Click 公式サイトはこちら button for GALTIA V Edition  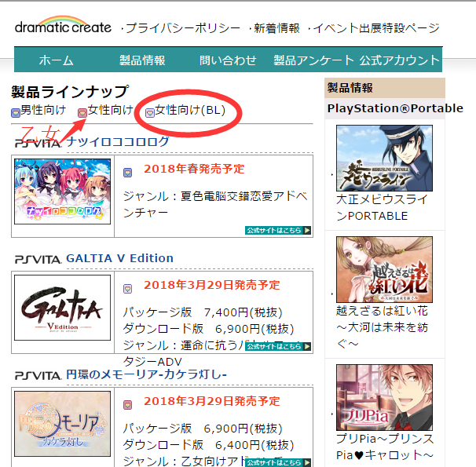(x=278, y=346)
